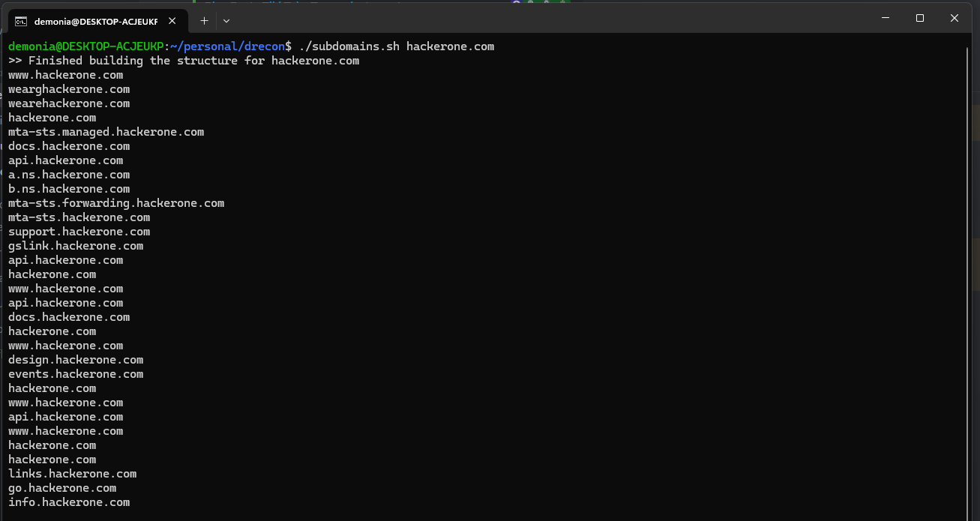Click the mta-sts.forwarding.hackerone.com line
This screenshot has width=980, height=521.
[x=116, y=203]
